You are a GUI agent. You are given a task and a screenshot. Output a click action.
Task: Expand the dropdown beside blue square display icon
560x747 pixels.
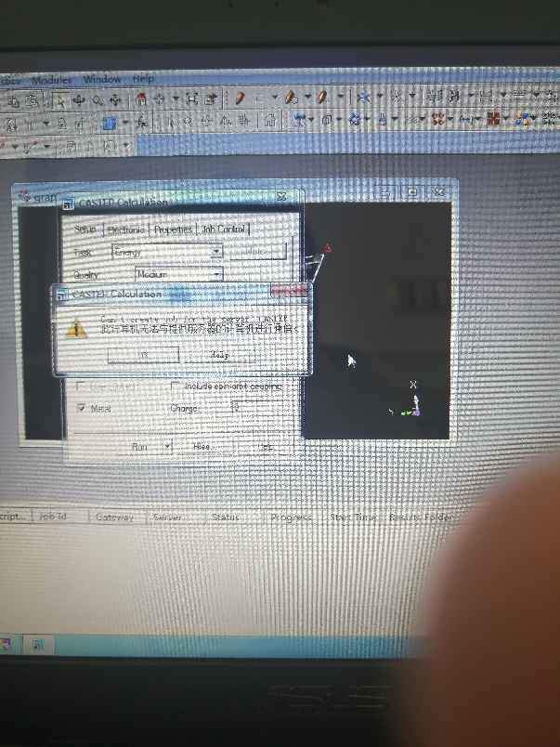(124, 123)
